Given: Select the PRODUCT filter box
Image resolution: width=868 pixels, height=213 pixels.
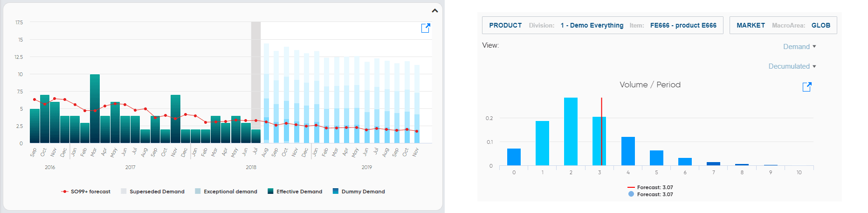Looking at the screenshot, I should 603,25.
